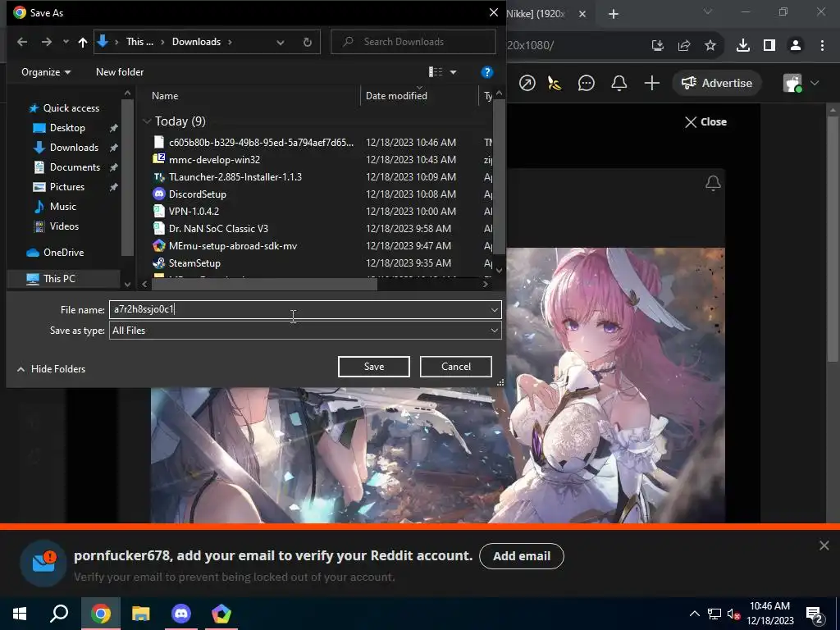Dismiss the email verification banner
The width and height of the screenshot is (840, 630).
coord(824,546)
